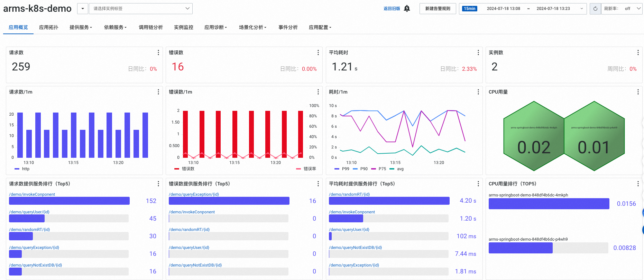Open more options for 请求数 card
This screenshot has height=280, width=644.
tap(158, 52)
